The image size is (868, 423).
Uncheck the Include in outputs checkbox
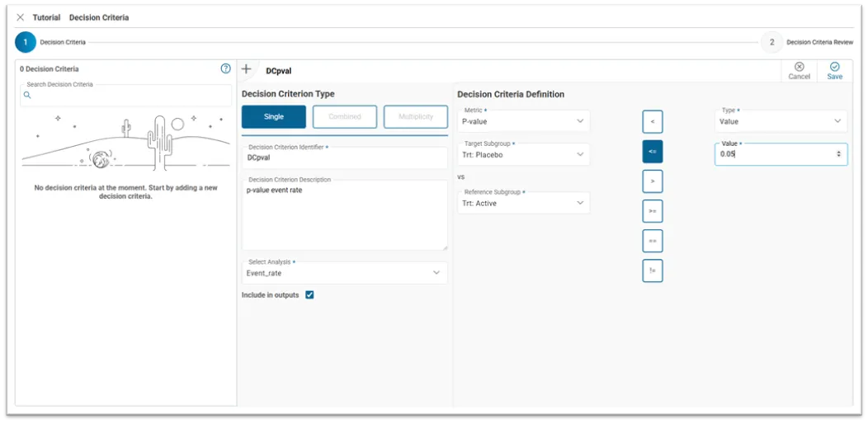coord(309,295)
